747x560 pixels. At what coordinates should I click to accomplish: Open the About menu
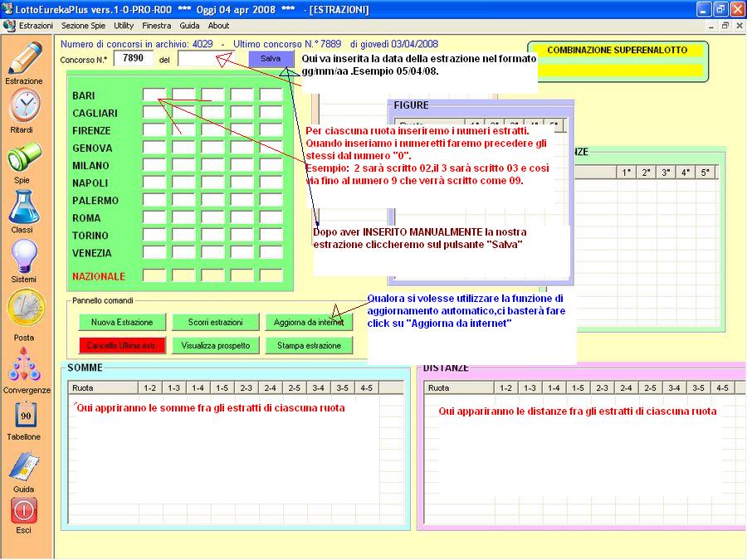pyautogui.click(x=218, y=26)
